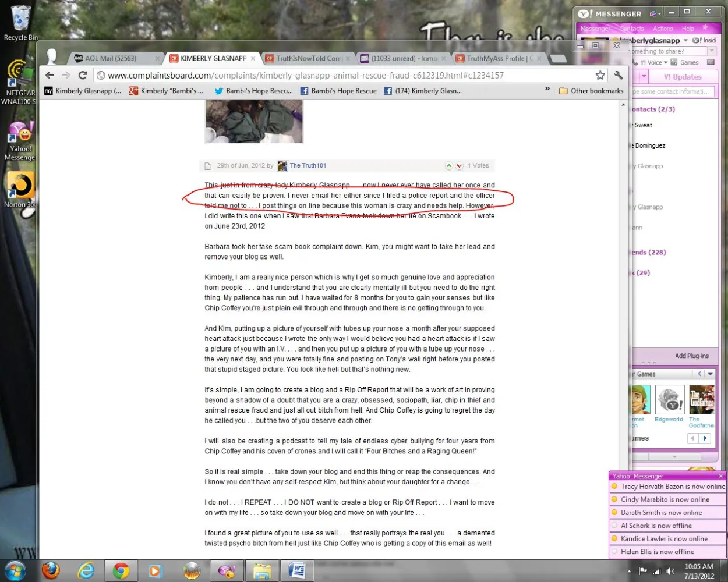728x582 pixels.
Task: Open The Truth101 avatar image
Action: coord(282,166)
